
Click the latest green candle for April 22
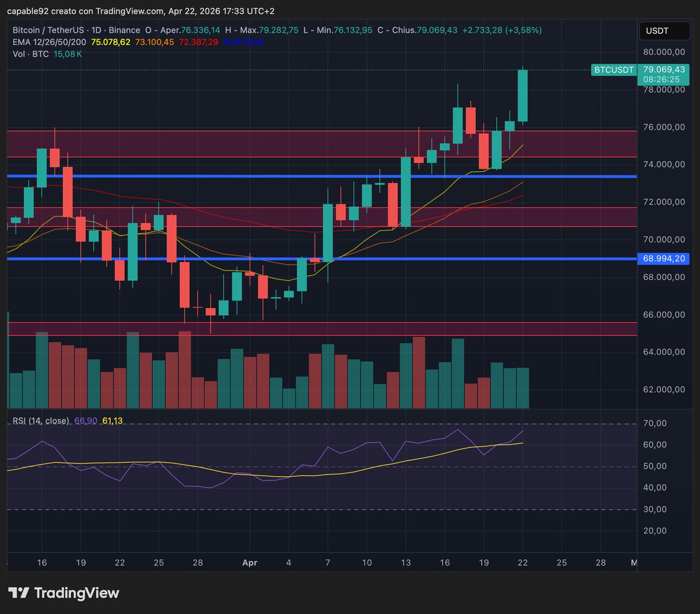(523, 96)
